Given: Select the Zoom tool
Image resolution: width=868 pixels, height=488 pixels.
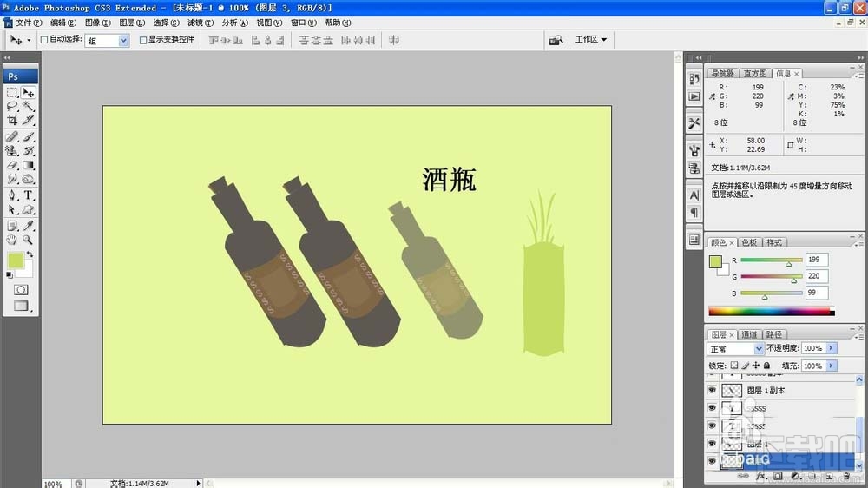Looking at the screenshot, I should tap(29, 240).
